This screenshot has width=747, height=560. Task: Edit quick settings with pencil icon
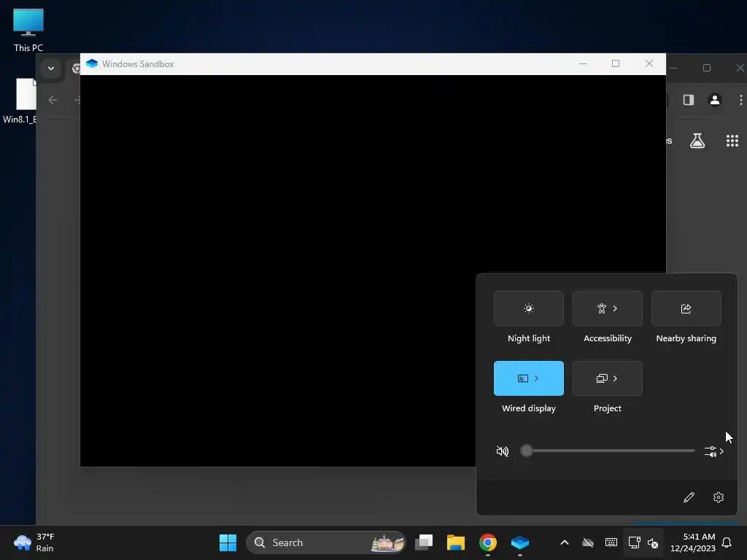[x=689, y=497]
